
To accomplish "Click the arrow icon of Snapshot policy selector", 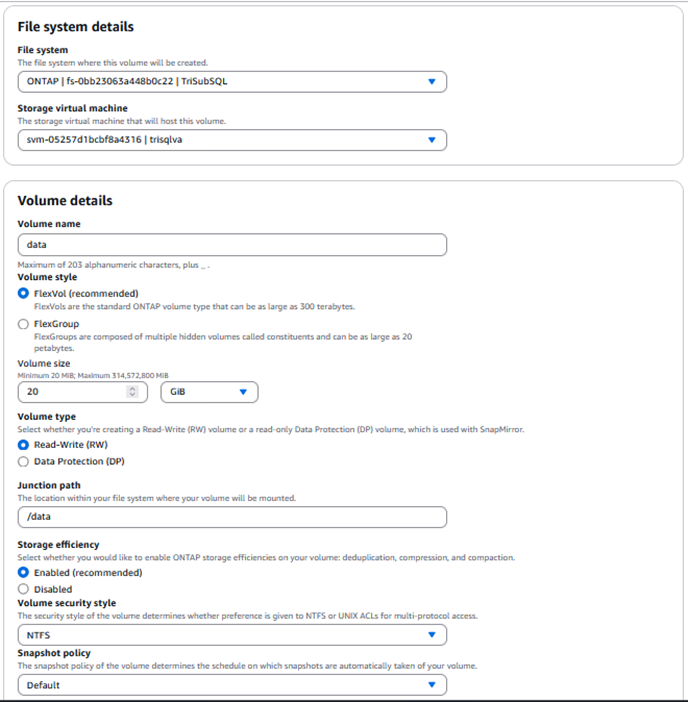I will [432, 685].
